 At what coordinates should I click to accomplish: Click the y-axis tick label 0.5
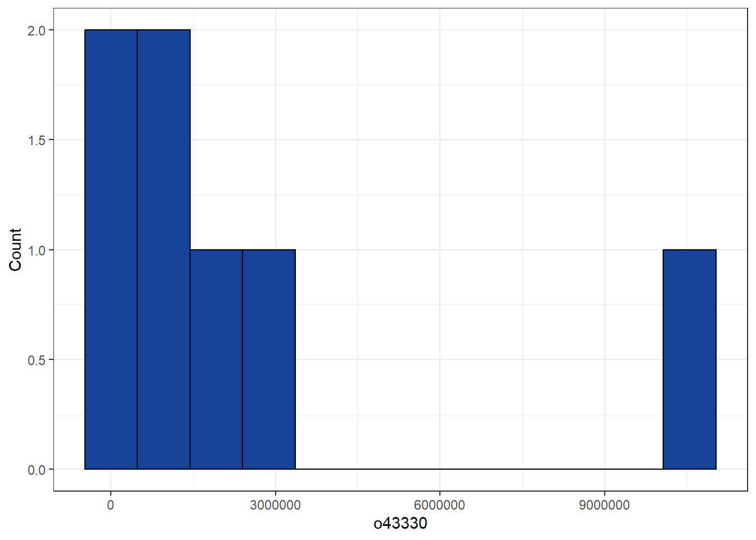[x=37, y=360]
